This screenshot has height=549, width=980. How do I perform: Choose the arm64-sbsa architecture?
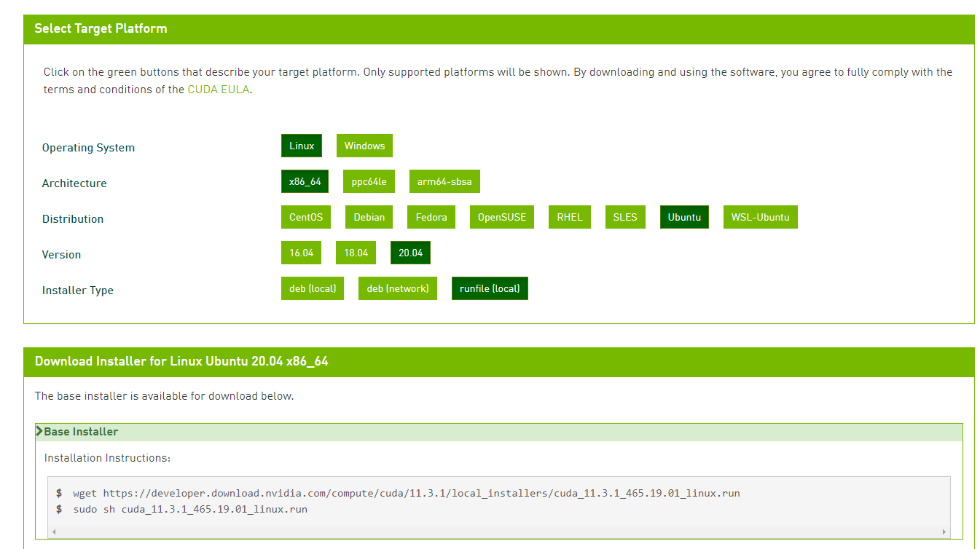[444, 181]
